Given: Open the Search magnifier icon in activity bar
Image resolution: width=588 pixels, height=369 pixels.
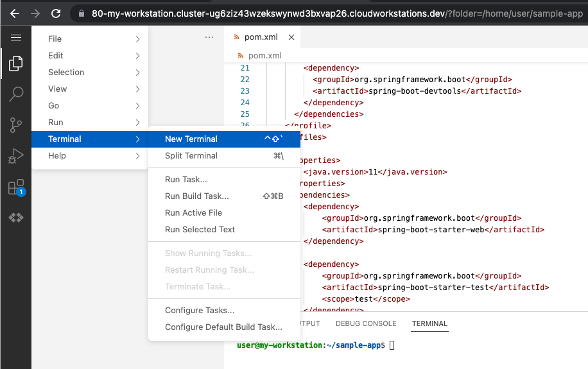Looking at the screenshot, I should 16,94.
